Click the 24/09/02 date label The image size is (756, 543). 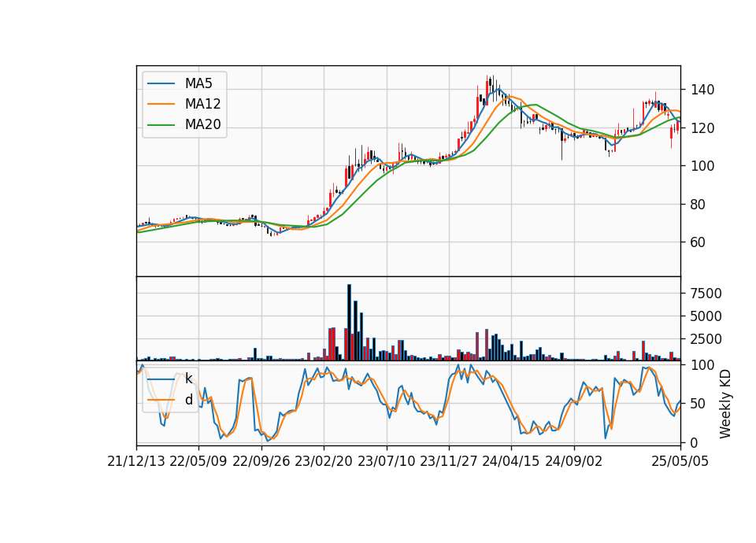pyautogui.click(x=574, y=462)
